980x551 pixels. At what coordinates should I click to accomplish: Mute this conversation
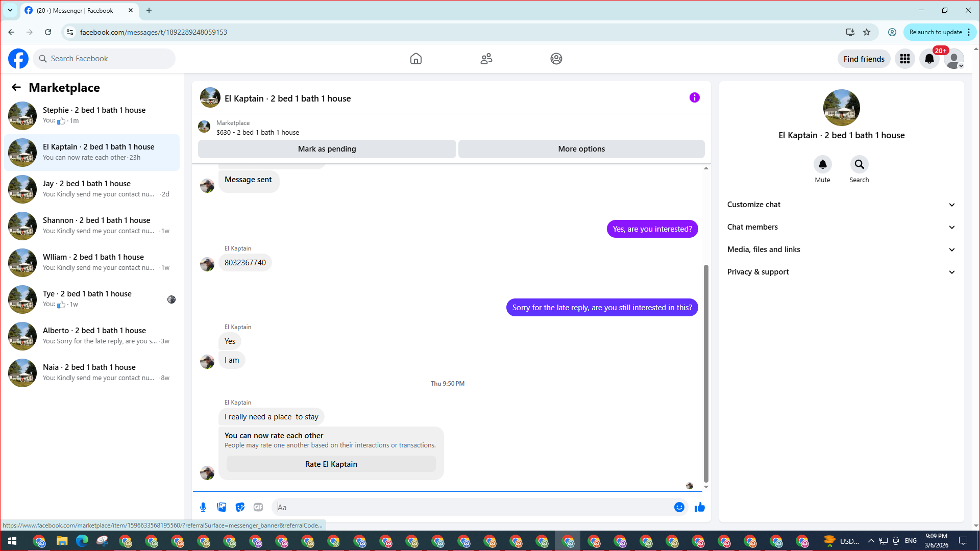(822, 165)
